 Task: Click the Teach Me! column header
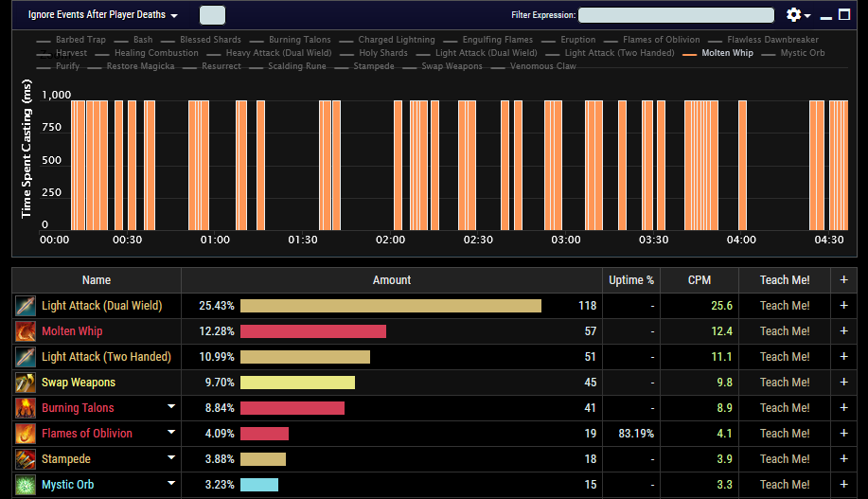pos(785,280)
